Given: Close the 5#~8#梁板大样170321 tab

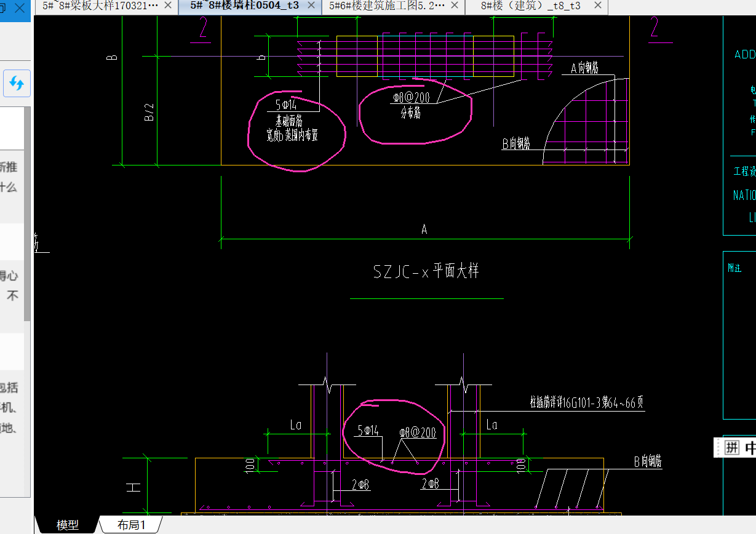Looking at the screenshot, I should (169, 6).
